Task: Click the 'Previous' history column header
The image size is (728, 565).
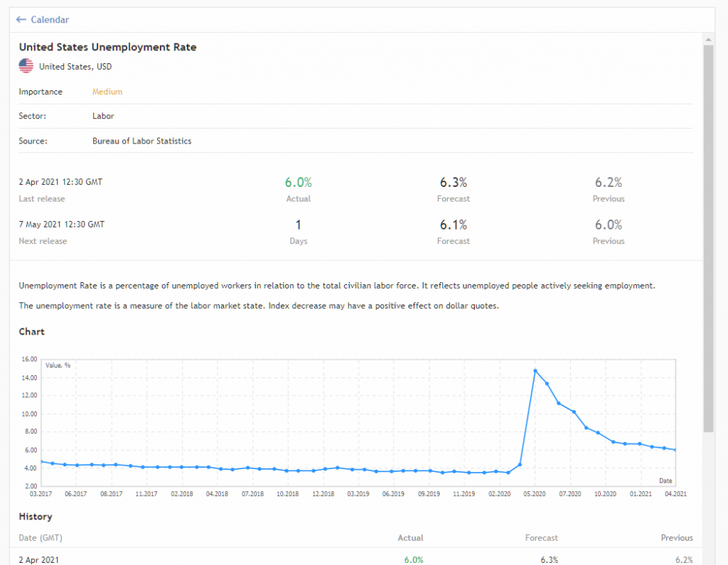Action: click(x=677, y=537)
